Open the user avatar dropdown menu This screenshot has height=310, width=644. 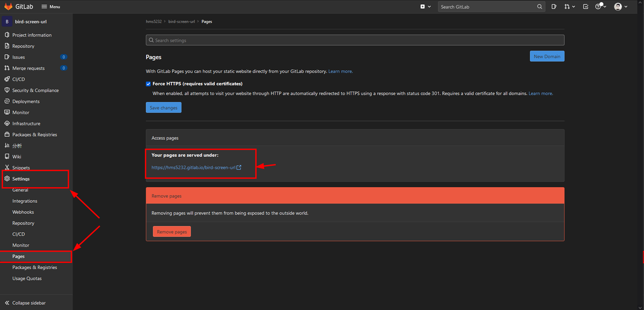click(x=620, y=6)
